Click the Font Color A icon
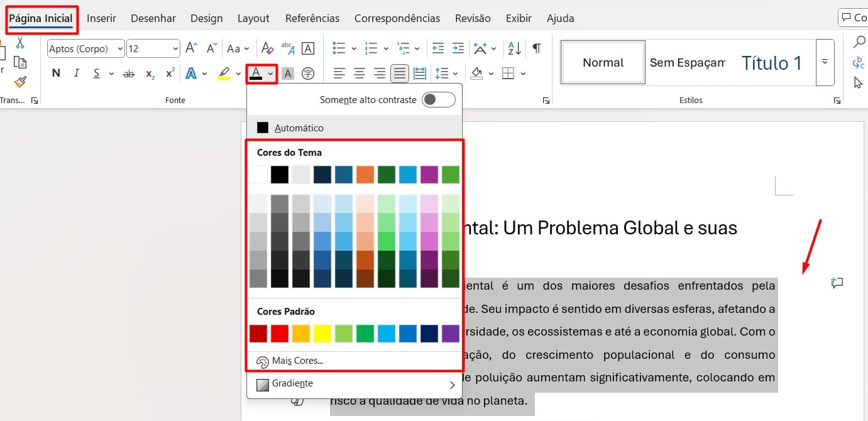 coord(256,74)
